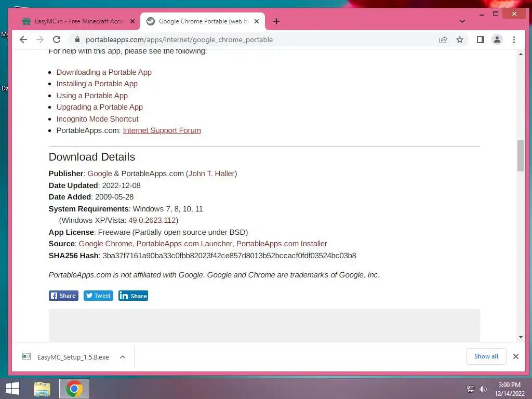Image resolution: width=532 pixels, height=399 pixels.
Task: Expand options chevron for EasyMC_Setup download
Action: [x=123, y=357]
